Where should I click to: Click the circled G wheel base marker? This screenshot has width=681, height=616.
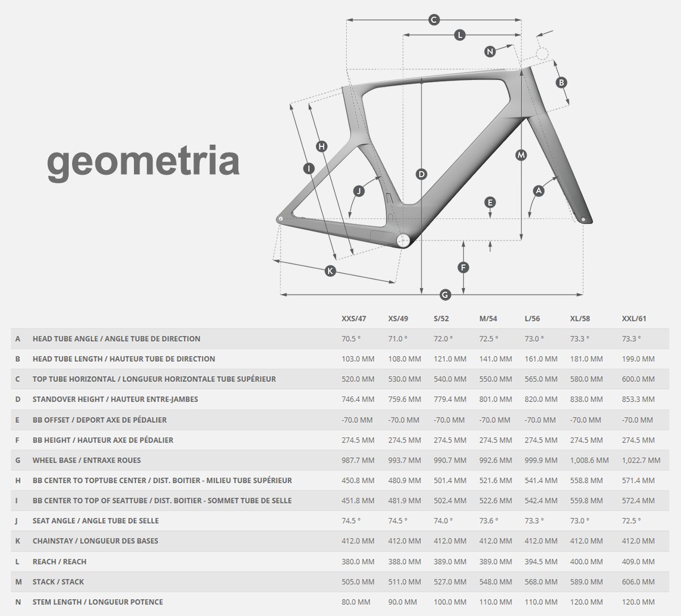[x=445, y=294]
